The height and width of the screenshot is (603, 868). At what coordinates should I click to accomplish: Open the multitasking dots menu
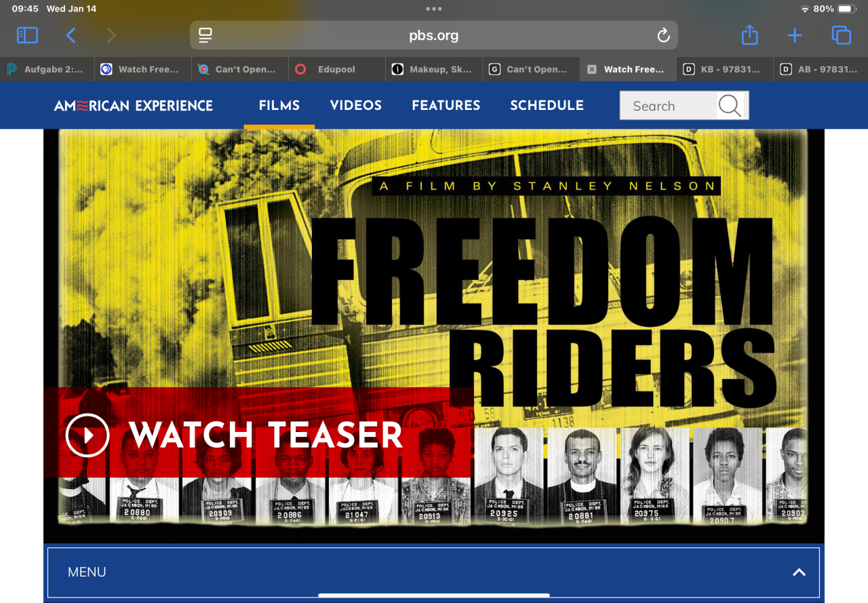tap(434, 9)
